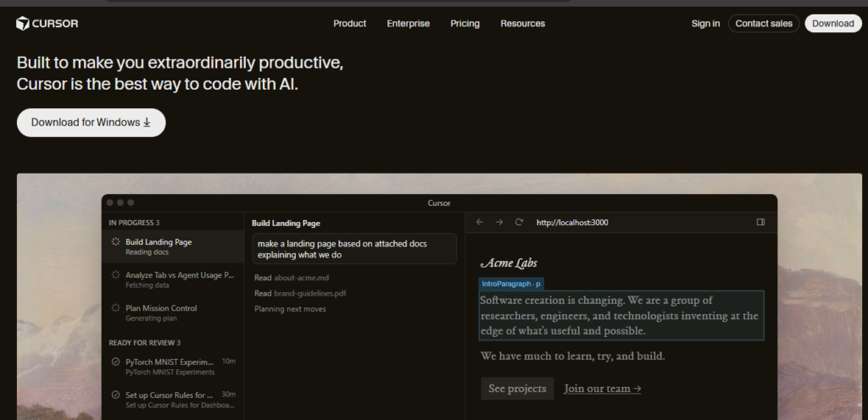Click Join our team link
The width and height of the screenshot is (868, 420).
pos(603,389)
